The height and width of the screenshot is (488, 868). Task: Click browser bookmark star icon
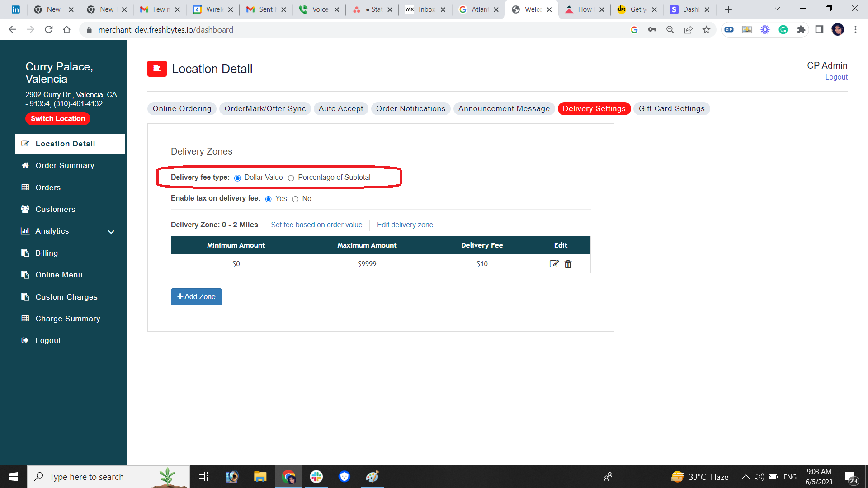point(706,30)
